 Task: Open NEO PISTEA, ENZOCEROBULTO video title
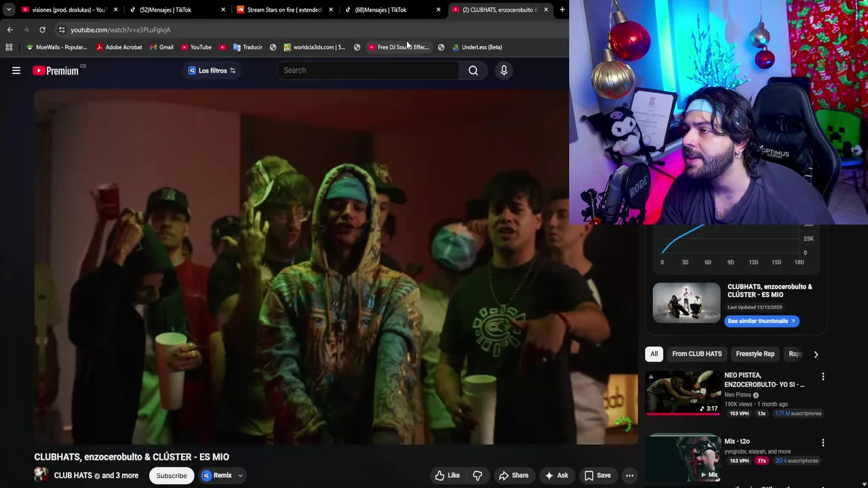pyautogui.click(x=764, y=380)
